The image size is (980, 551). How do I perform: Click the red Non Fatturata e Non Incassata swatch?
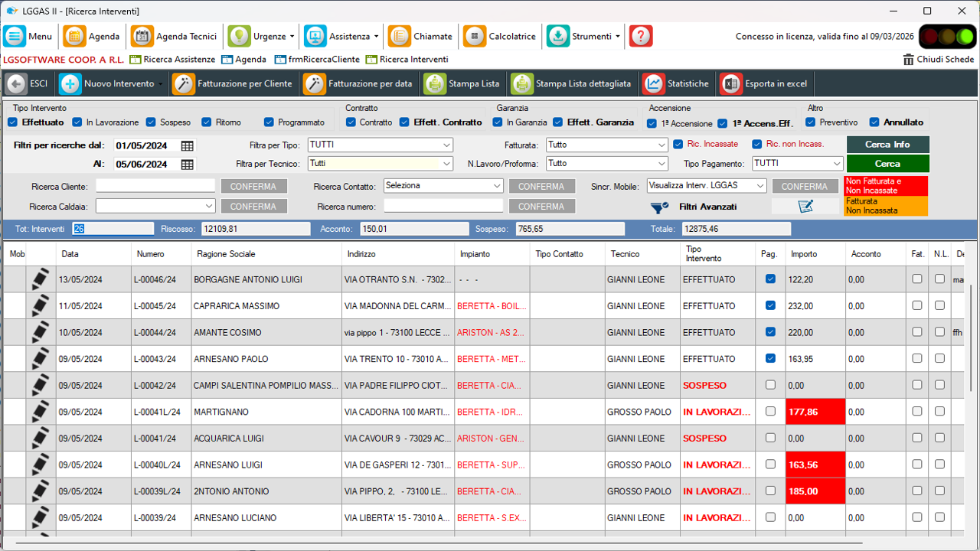pos(885,186)
